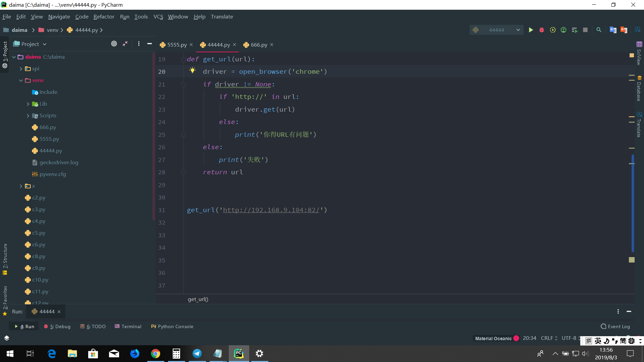Follow the http://192.168.9.104:82/ link
This screenshot has width=644, height=362.
pyautogui.click(x=271, y=210)
